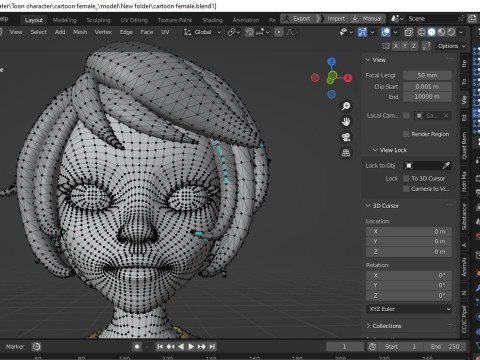
Task: Open the viewport shading options dropdown
Action: pyautogui.click(x=461, y=32)
